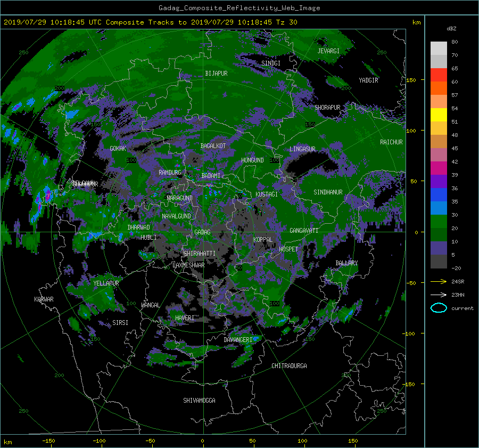Click the KARWAR city label
Viewport: 479px width, 448px height.
click(44, 299)
